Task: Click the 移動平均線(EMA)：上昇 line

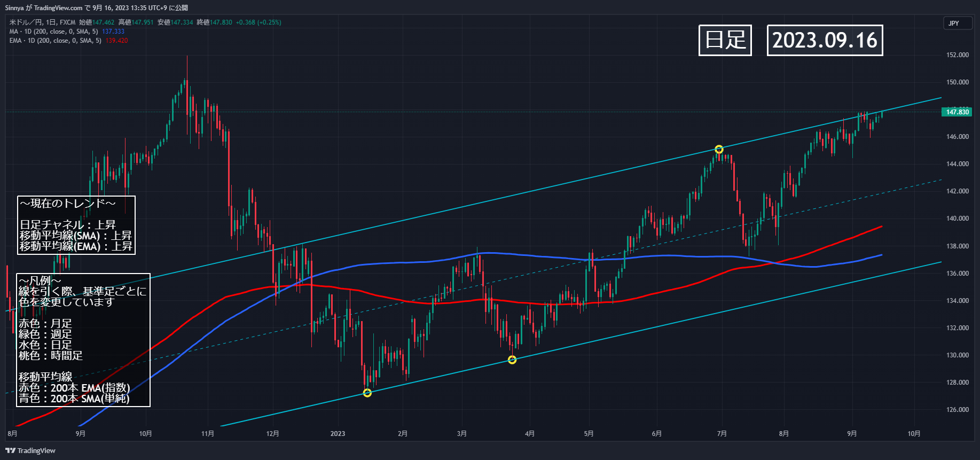Action: pos(76,246)
